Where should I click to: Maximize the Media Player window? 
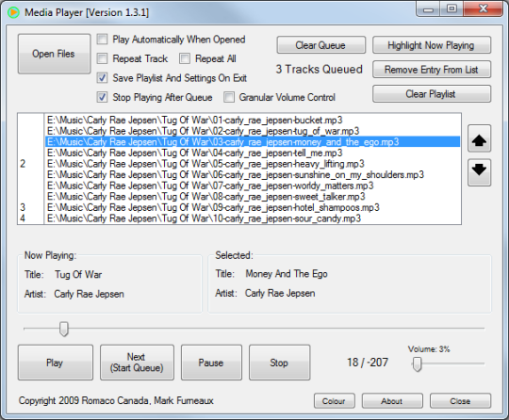452,8
